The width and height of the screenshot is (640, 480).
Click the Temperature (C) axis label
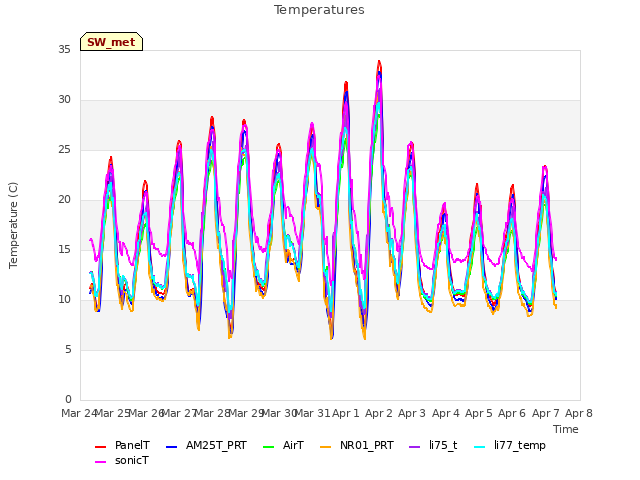point(13,225)
